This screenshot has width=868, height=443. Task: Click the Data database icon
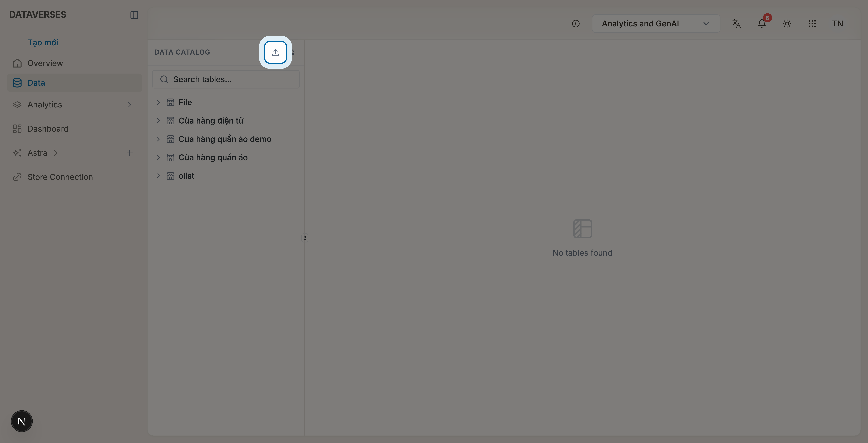click(x=17, y=83)
